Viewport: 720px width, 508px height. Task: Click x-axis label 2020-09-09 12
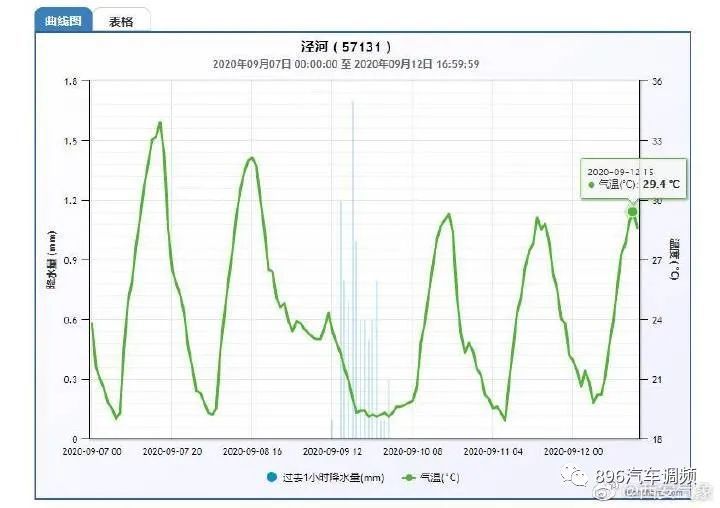332,452
